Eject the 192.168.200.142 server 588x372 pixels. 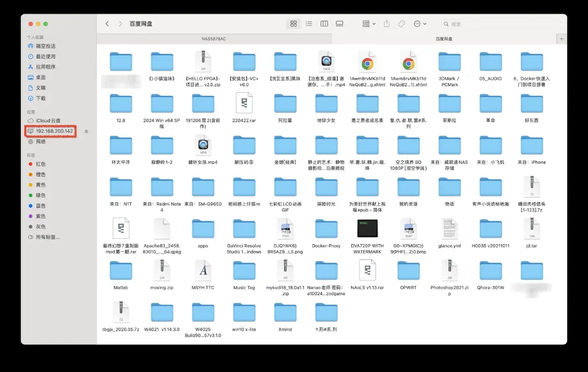[x=86, y=131]
